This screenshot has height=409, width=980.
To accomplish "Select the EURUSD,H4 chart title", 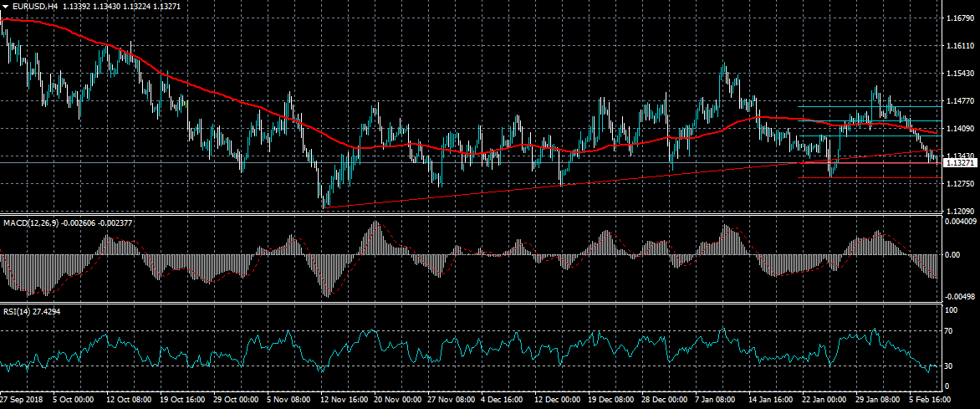I will pos(35,6).
